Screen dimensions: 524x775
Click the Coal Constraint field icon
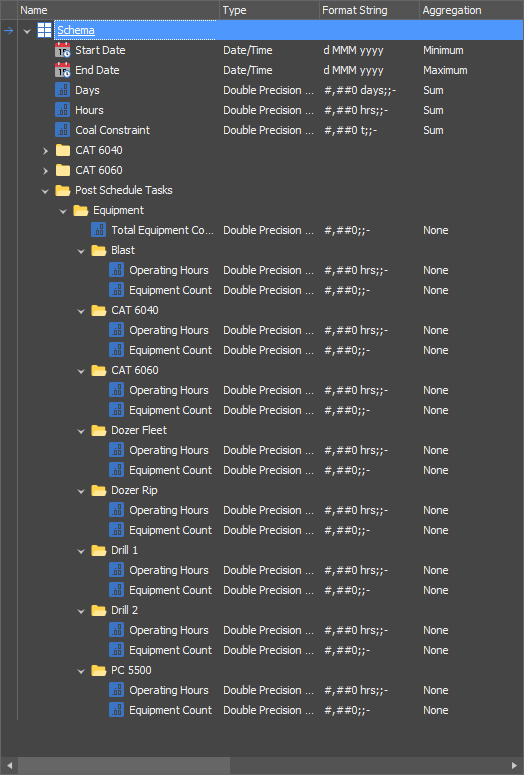point(62,130)
